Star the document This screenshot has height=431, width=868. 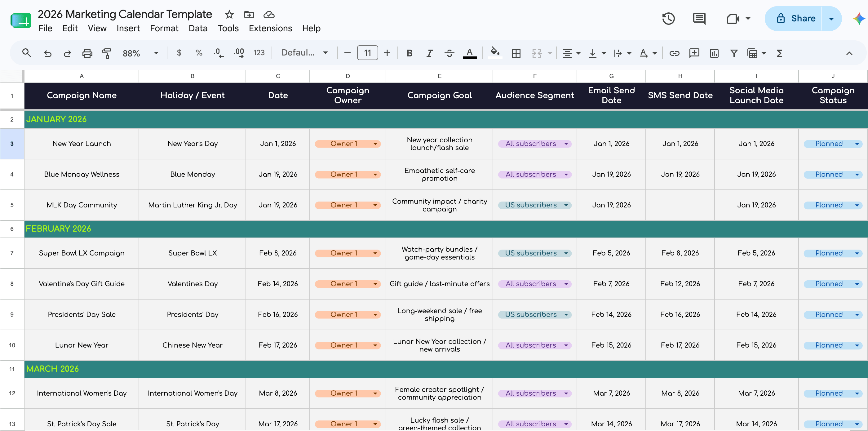(229, 15)
